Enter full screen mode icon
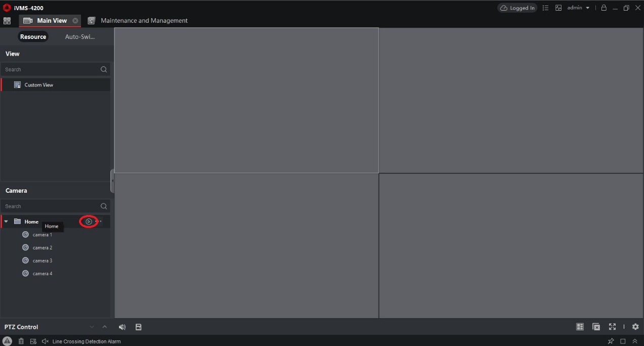644x346 pixels. 612,327
